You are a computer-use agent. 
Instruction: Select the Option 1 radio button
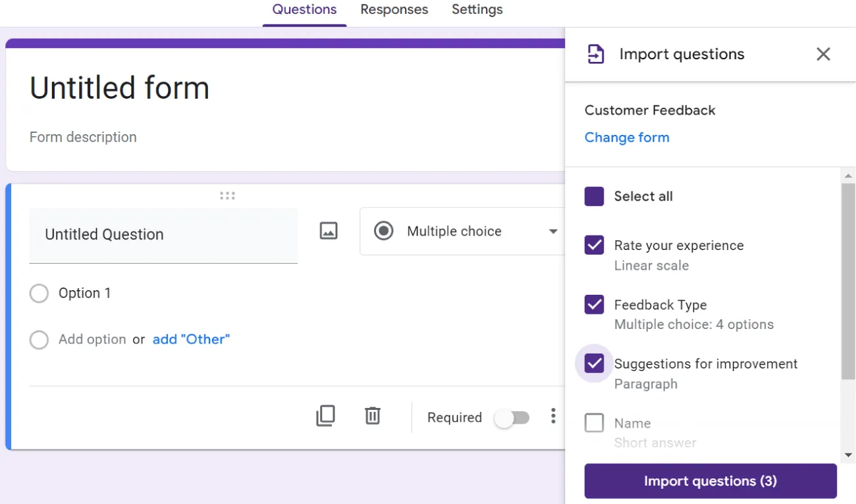point(39,293)
